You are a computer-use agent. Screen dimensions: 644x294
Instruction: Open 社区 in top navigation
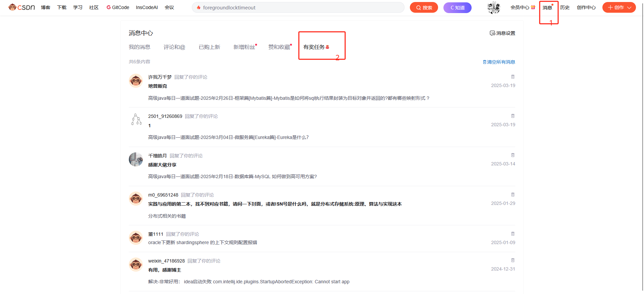pyautogui.click(x=94, y=7)
